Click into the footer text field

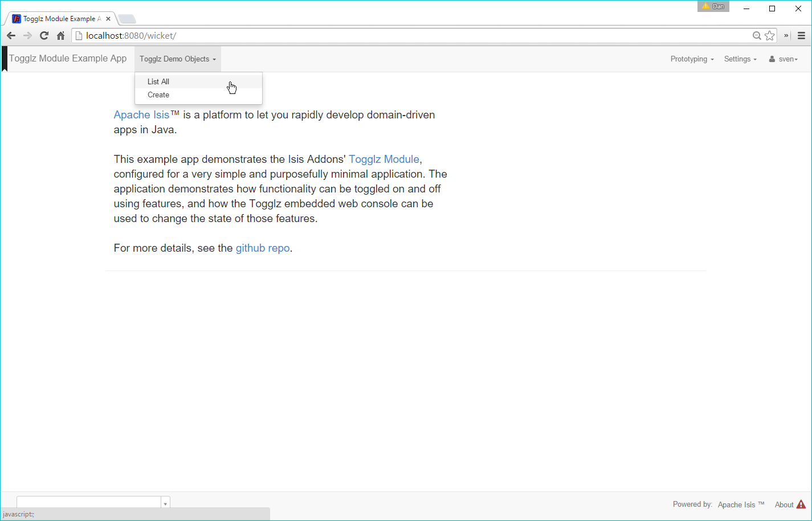[89, 502]
